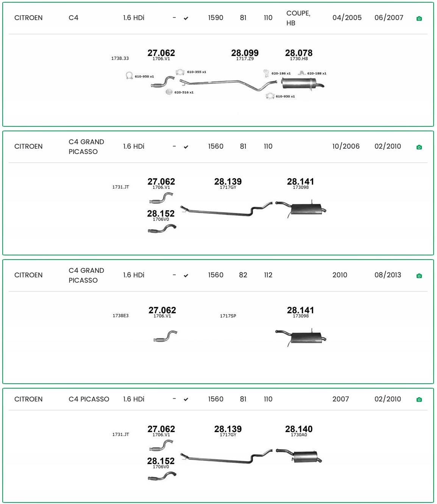
Task: Select the 610-355 gasket icon
Action: (180, 72)
